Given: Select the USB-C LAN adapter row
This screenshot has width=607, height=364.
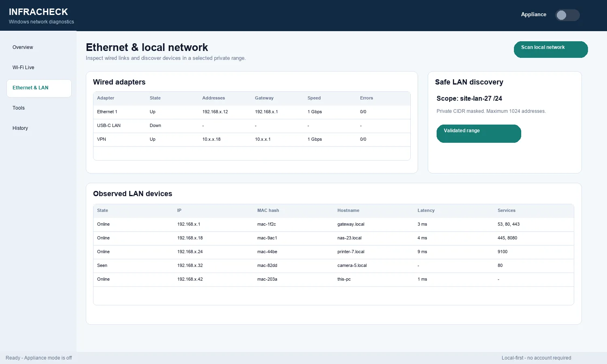Looking at the screenshot, I should [252, 126].
